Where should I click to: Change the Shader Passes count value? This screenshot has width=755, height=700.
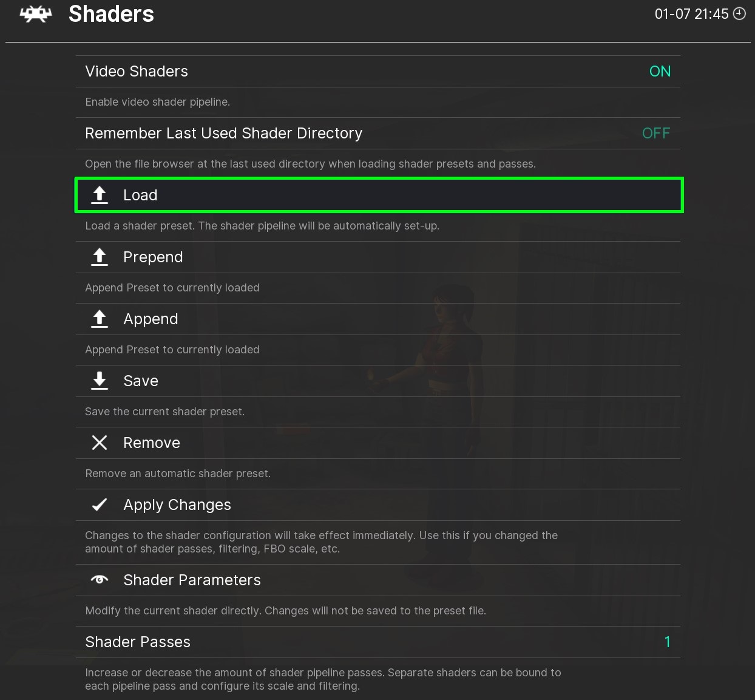pos(667,642)
